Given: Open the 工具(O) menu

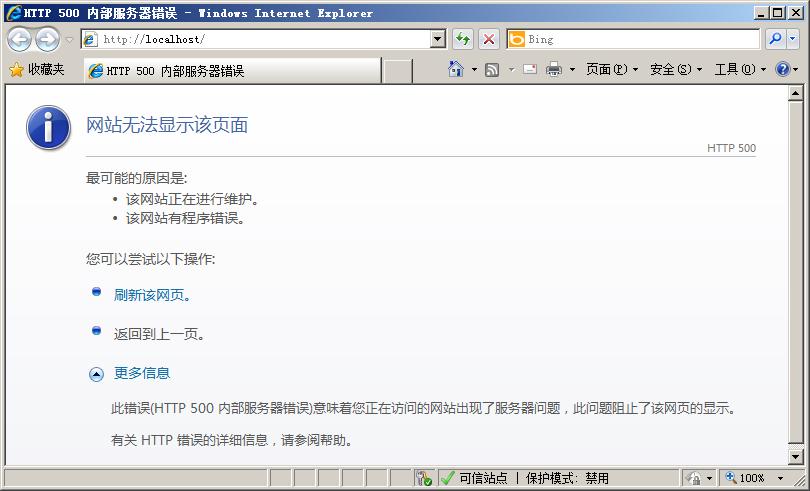Looking at the screenshot, I should tap(740, 69).
